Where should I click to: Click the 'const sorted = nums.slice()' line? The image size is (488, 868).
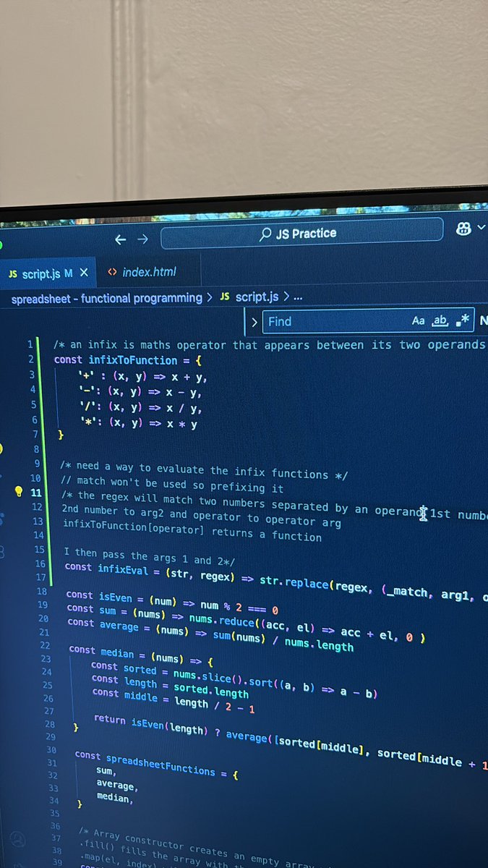click(x=234, y=679)
